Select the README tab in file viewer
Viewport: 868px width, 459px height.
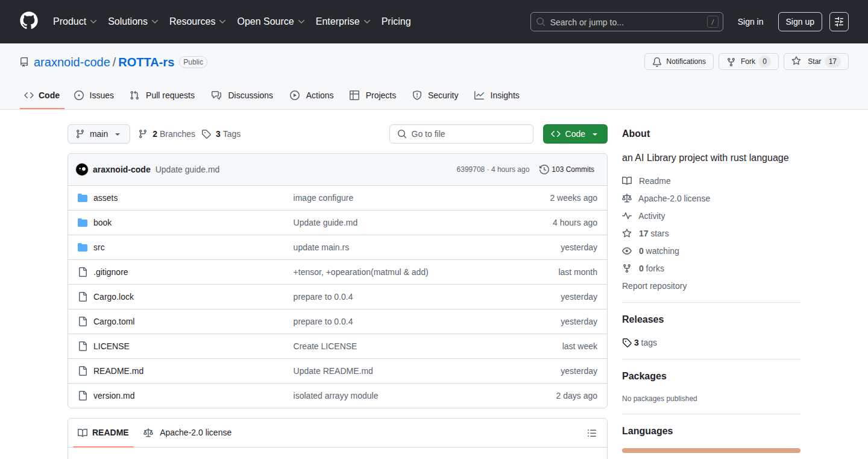click(103, 432)
